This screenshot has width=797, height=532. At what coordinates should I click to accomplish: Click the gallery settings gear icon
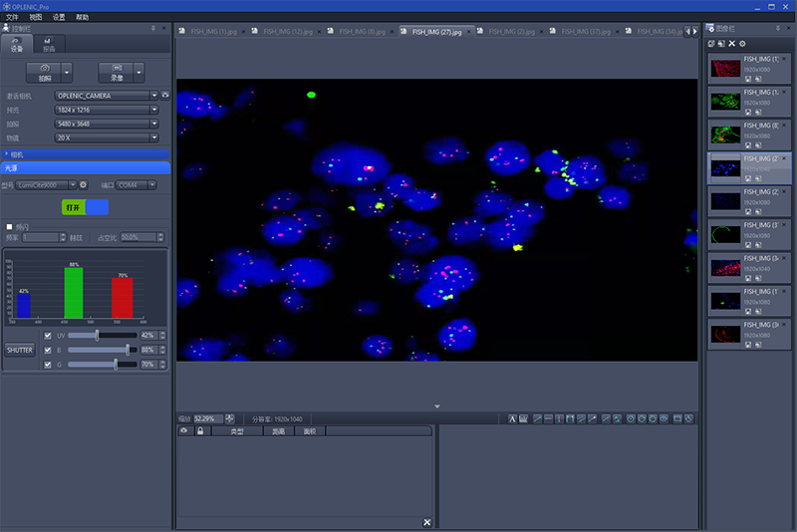pos(742,44)
